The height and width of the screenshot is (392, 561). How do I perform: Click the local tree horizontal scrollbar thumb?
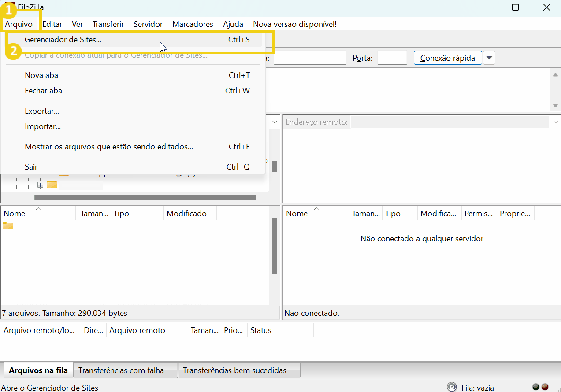145,197
